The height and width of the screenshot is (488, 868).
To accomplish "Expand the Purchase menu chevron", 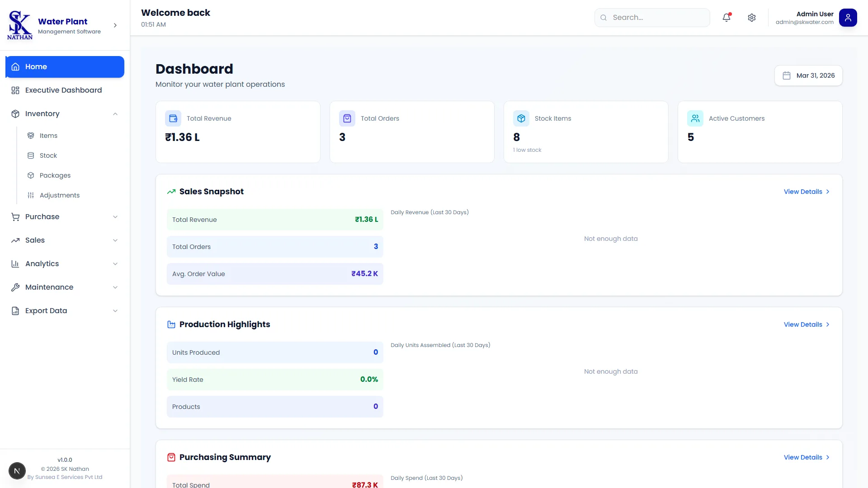I will [115, 217].
